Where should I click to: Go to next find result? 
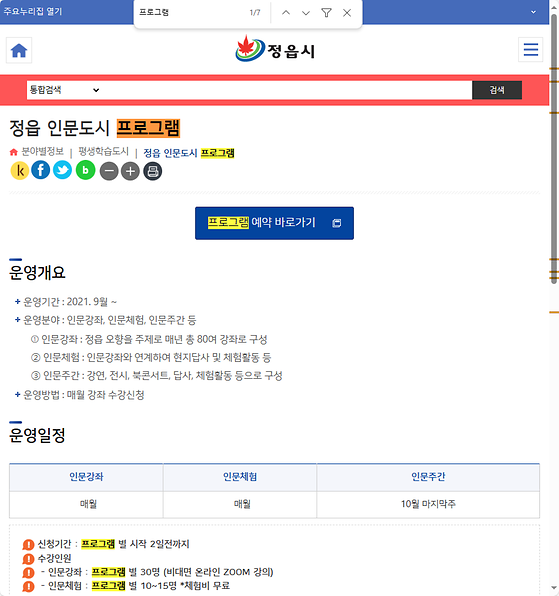(x=306, y=13)
